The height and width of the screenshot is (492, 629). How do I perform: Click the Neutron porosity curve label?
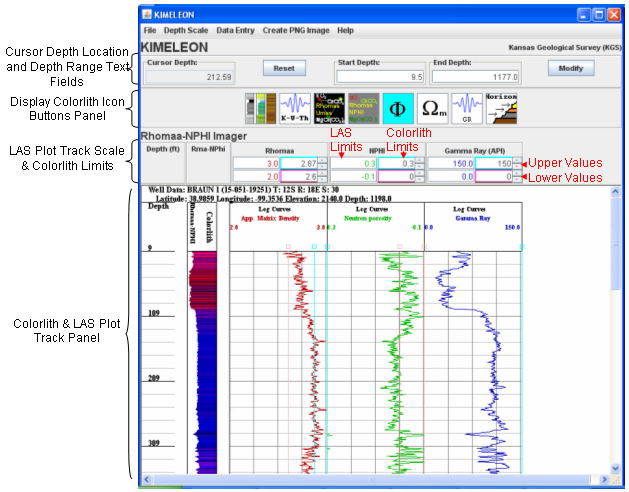368,218
